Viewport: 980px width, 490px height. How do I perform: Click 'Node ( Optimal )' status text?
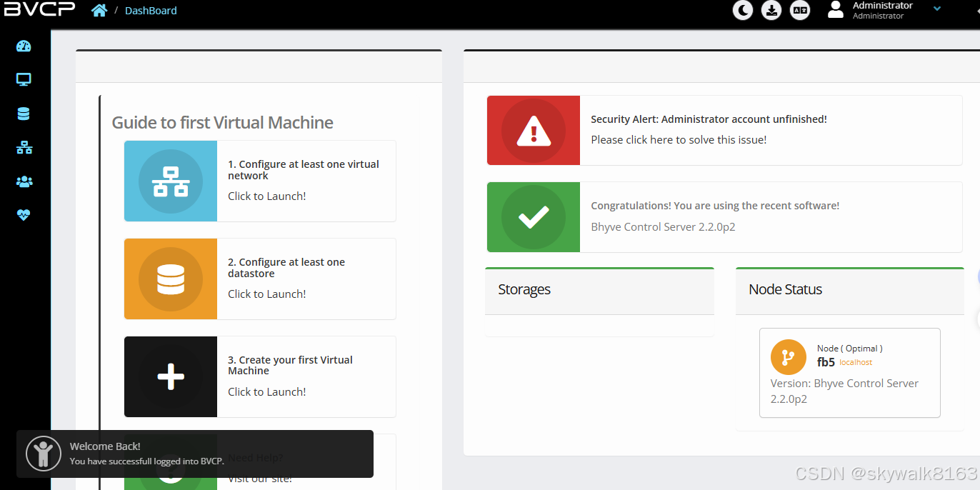pos(850,349)
